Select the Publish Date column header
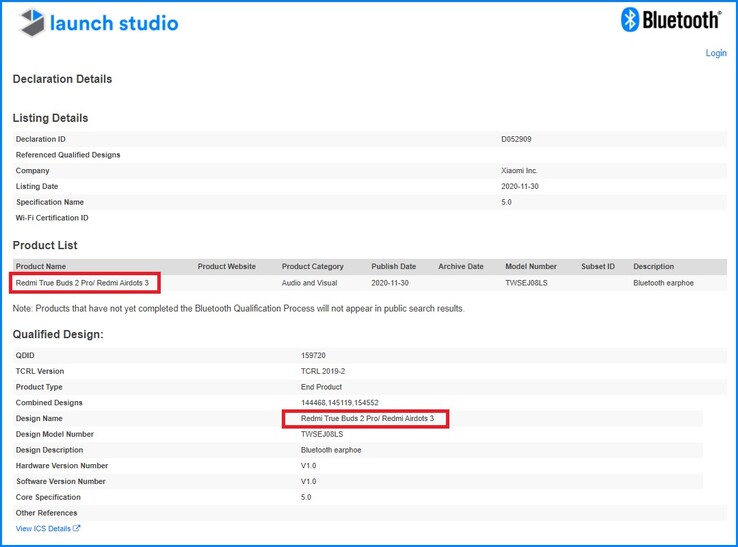Screen dimensions: 738x547 [x=393, y=267]
